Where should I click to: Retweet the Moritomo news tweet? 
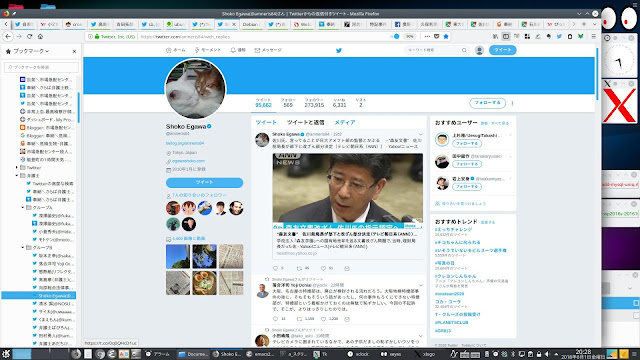click(x=299, y=268)
